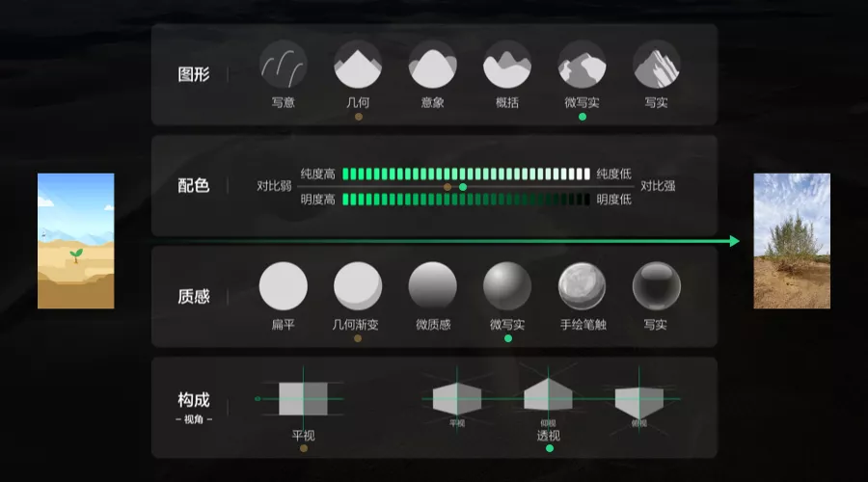
Task: Select the 微质感 soft-shaded sphere
Action: pyautogui.click(x=432, y=286)
